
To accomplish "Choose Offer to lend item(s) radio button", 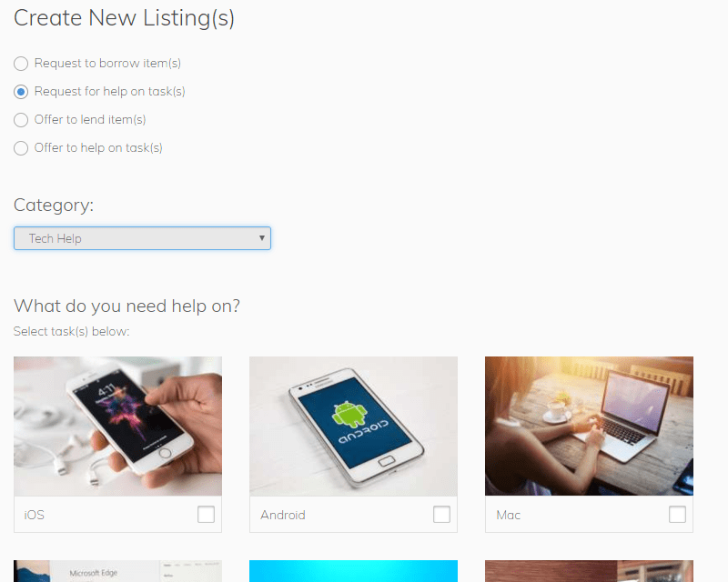I will tap(21, 120).
